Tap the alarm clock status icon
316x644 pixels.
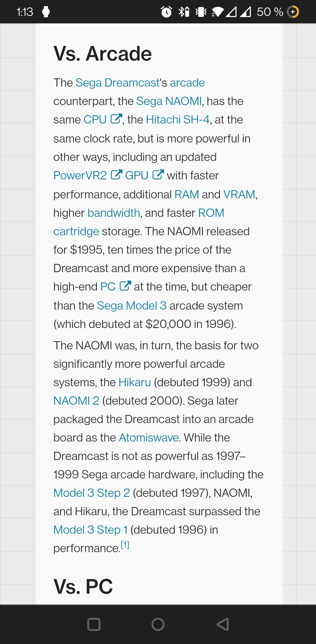point(166,12)
